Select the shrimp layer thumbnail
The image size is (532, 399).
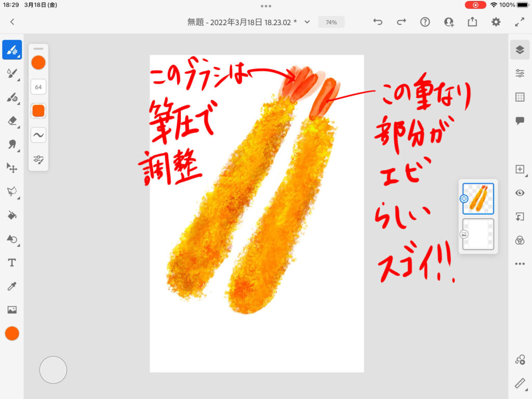478,199
